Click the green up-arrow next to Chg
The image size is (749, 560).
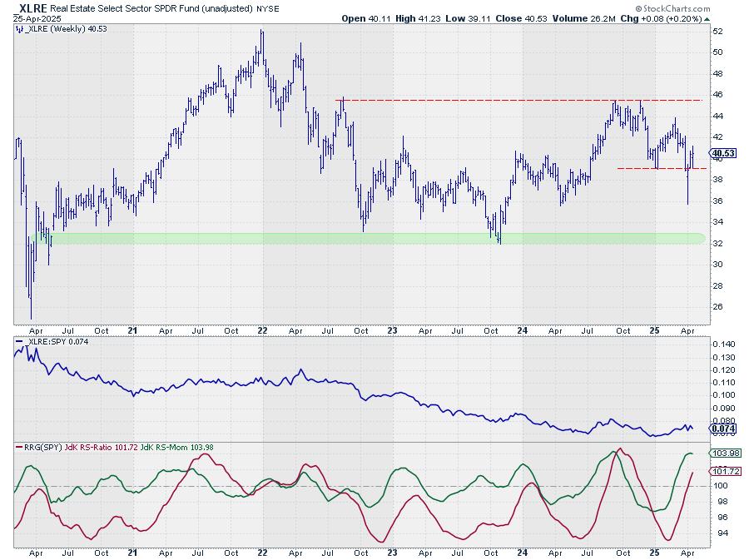(x=705, y=17)
